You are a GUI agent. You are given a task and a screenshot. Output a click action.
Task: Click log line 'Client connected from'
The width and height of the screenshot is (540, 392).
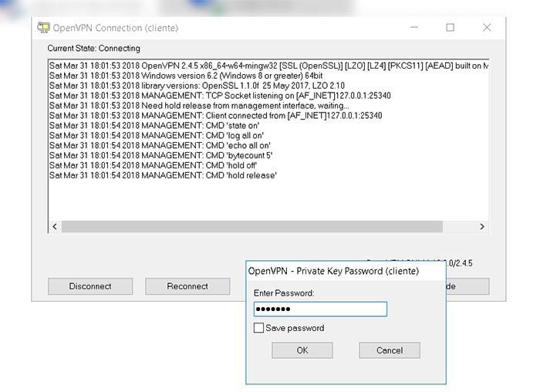[x=215, y=116]
